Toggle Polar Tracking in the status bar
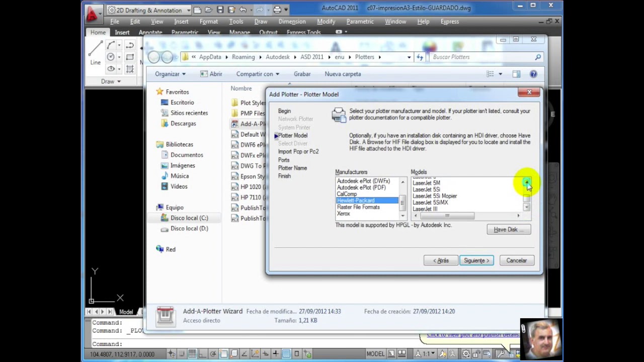This screenshot has height=362, width=644. [x=213, y=353]
